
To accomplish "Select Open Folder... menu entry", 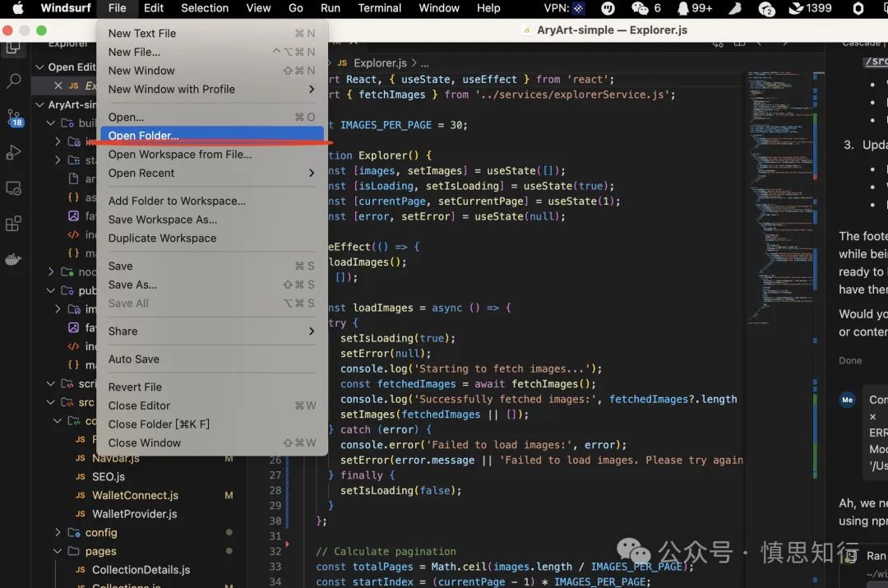I will [x=212, y=136].
